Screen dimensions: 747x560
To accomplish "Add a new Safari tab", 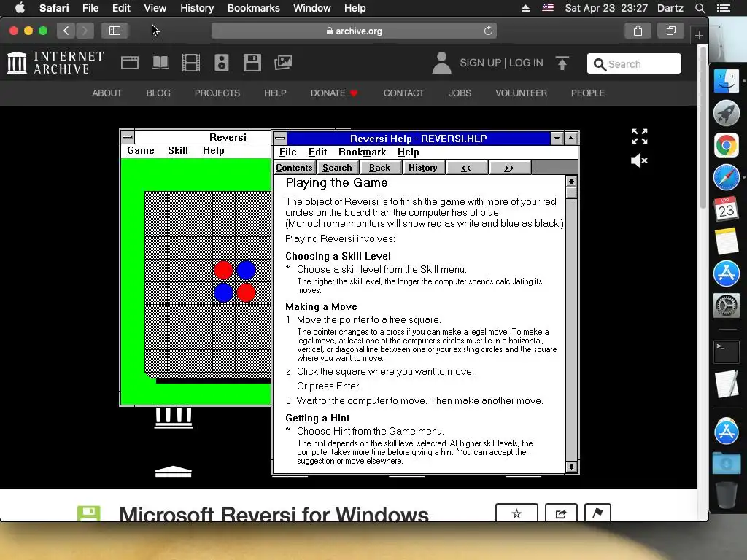I will pos(699,35).
